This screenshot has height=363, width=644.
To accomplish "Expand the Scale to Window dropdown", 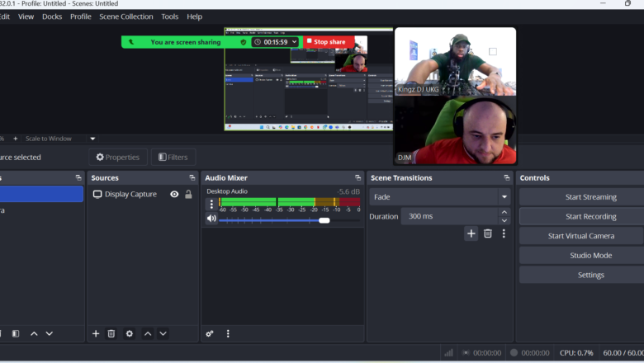I will coord(92,139).
